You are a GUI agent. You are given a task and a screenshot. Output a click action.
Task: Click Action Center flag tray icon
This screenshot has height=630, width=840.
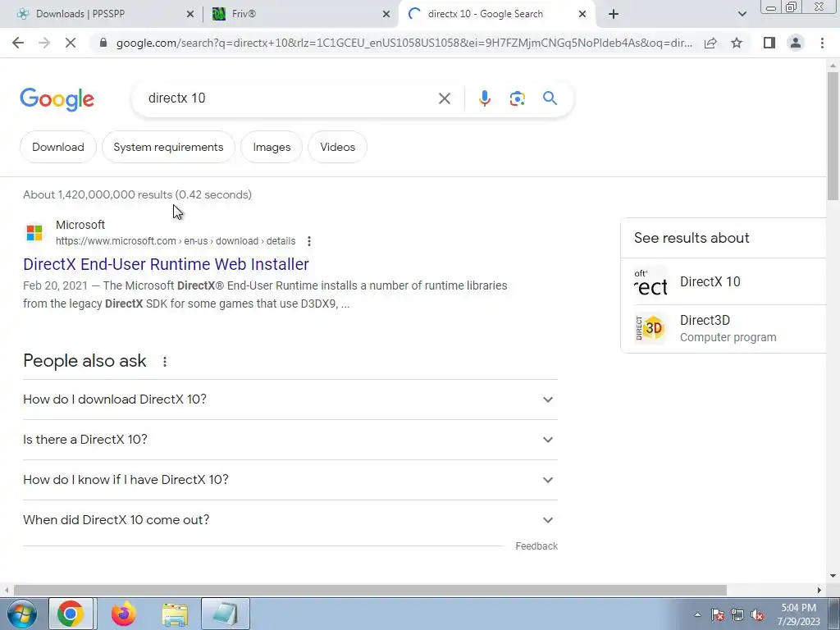[x=718, y=615]
